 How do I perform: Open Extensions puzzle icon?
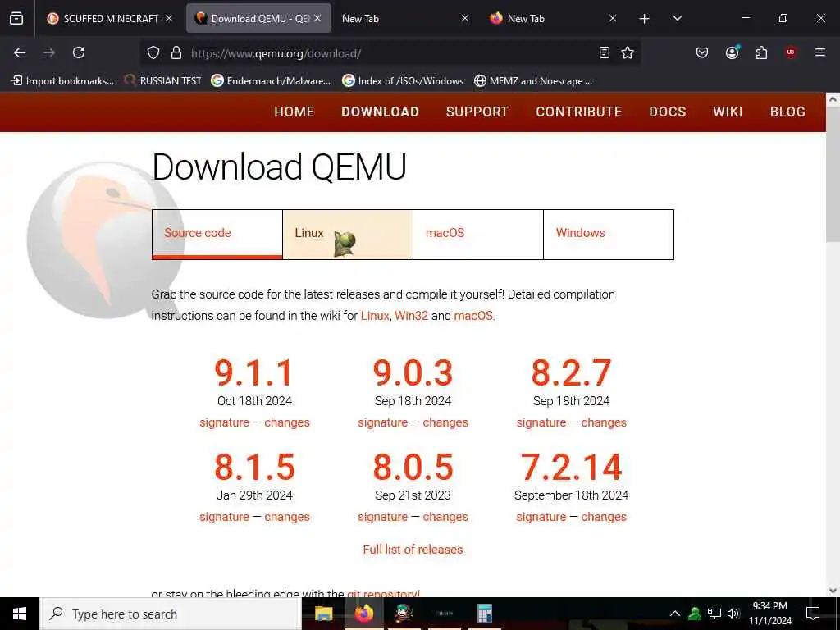coord(761,52)
